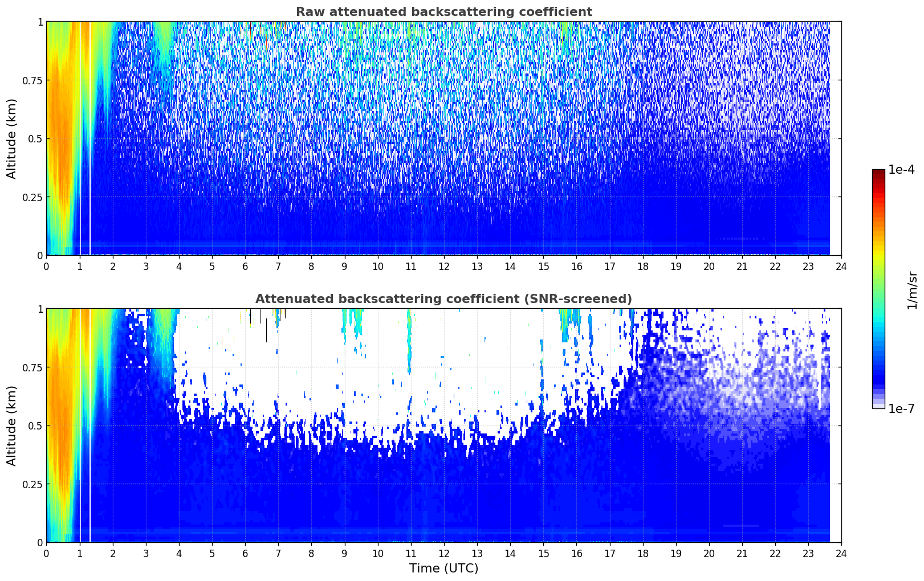924x581 pixels.
Task: Click the colorbar's "1e-4" upper limit label
Action: click(901, 170)
